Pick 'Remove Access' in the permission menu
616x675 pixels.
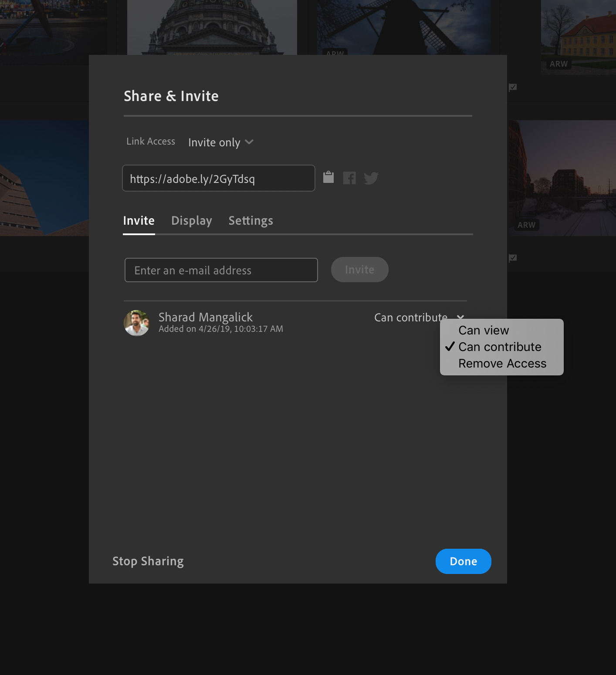click(x=502, y=364)
